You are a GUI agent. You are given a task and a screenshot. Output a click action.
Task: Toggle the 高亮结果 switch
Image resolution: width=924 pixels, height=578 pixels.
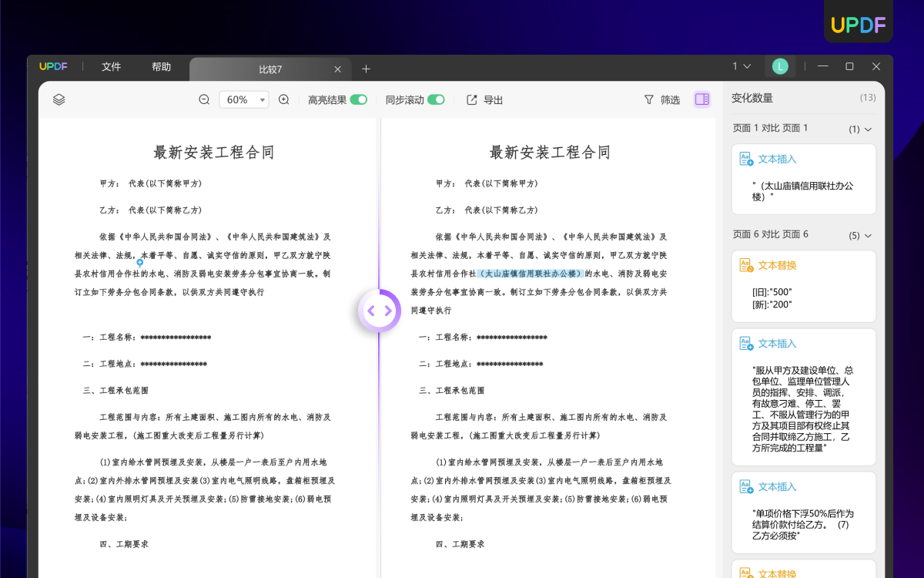click(x=359, y=99)
